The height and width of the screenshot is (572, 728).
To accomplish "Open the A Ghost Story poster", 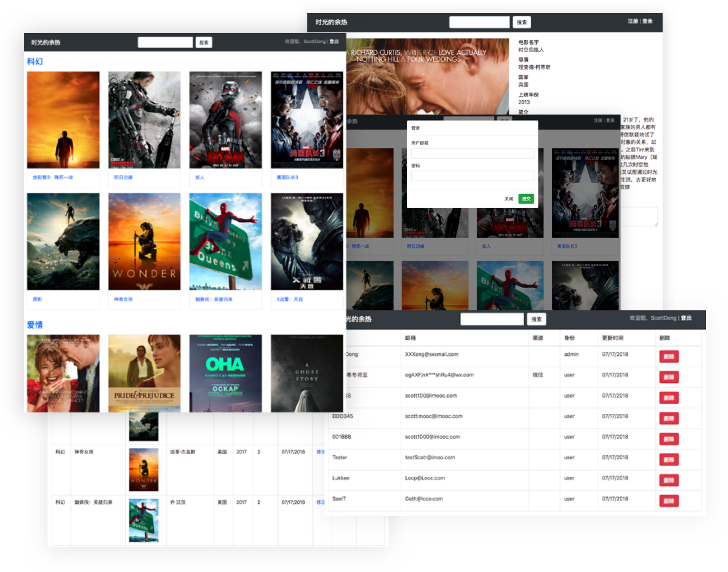I will (307, 373).
